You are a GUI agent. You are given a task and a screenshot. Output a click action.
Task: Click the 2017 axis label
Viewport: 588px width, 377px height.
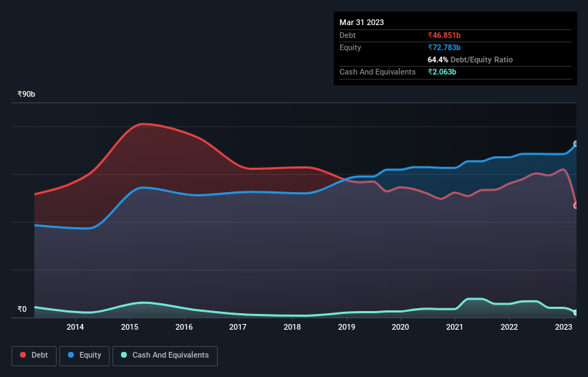tap(238, 327)
